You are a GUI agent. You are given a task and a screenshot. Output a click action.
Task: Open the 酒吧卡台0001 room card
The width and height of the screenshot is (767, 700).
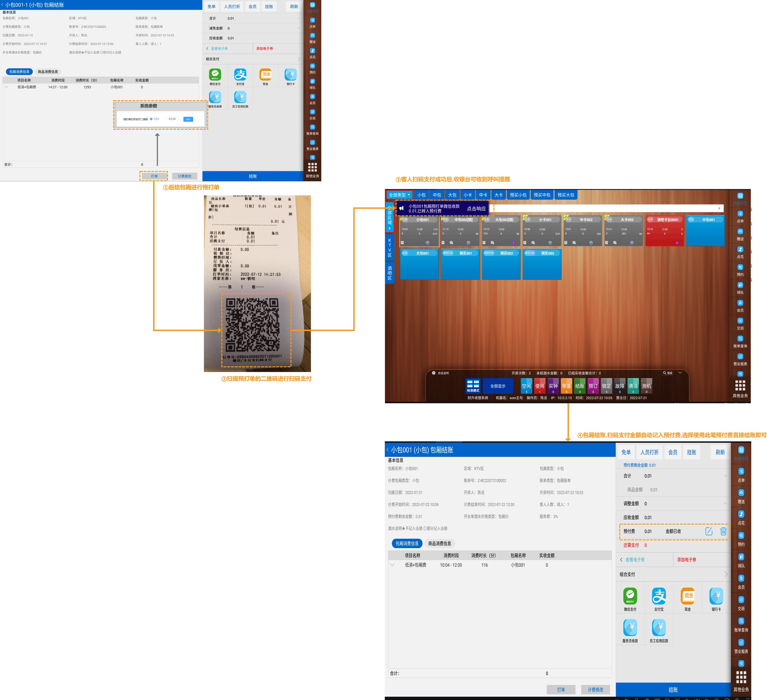coord(665,230)
